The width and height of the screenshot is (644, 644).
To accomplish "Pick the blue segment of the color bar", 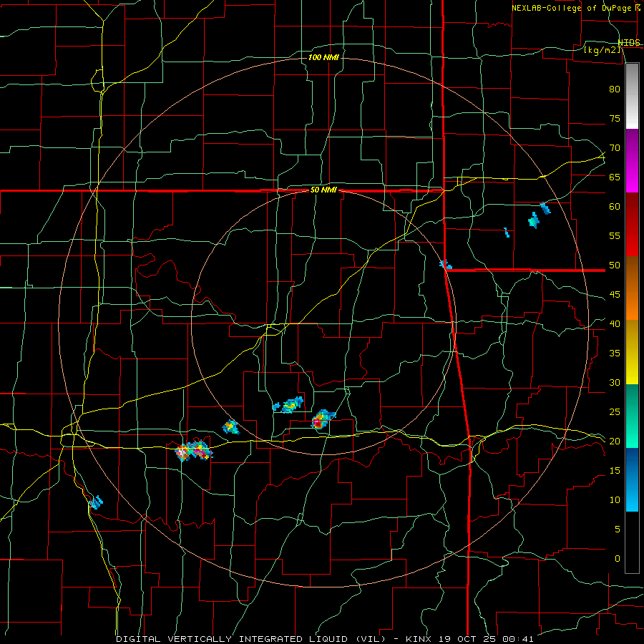I will coord(632,479).
